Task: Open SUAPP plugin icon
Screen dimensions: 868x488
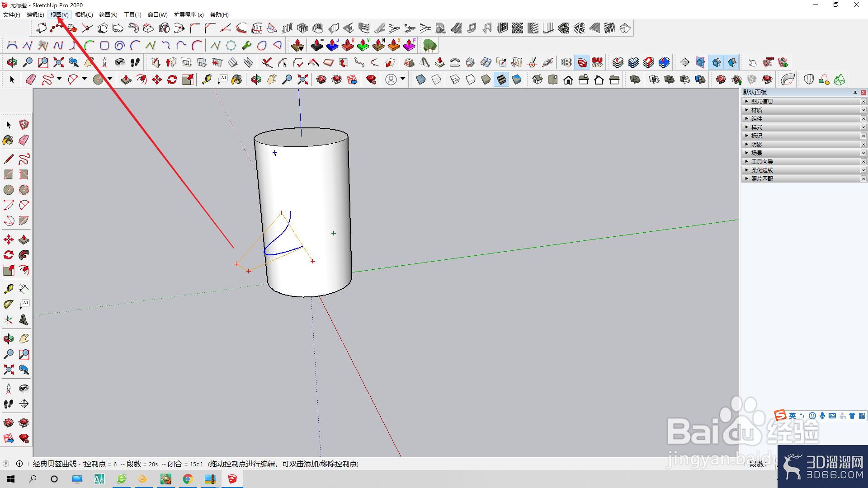Action: click(597, 62)
